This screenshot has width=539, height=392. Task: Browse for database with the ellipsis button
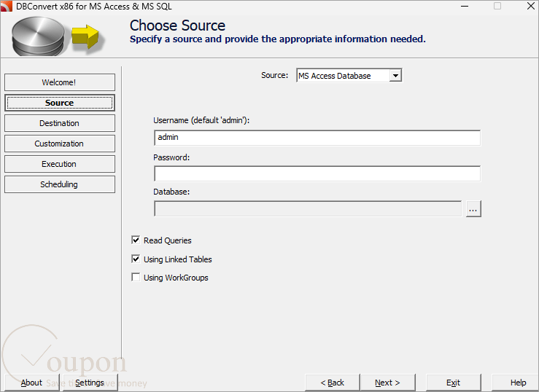(x=473, y=208)
